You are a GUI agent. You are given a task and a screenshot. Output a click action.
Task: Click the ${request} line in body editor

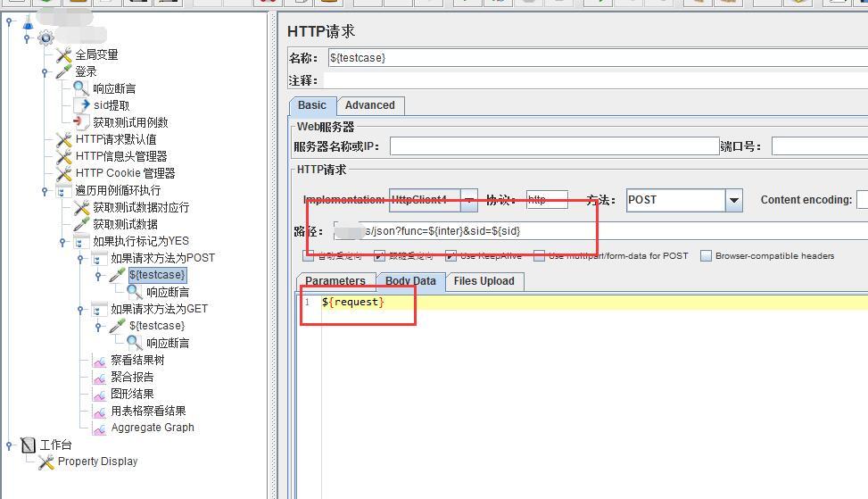[x=353, y=302]
